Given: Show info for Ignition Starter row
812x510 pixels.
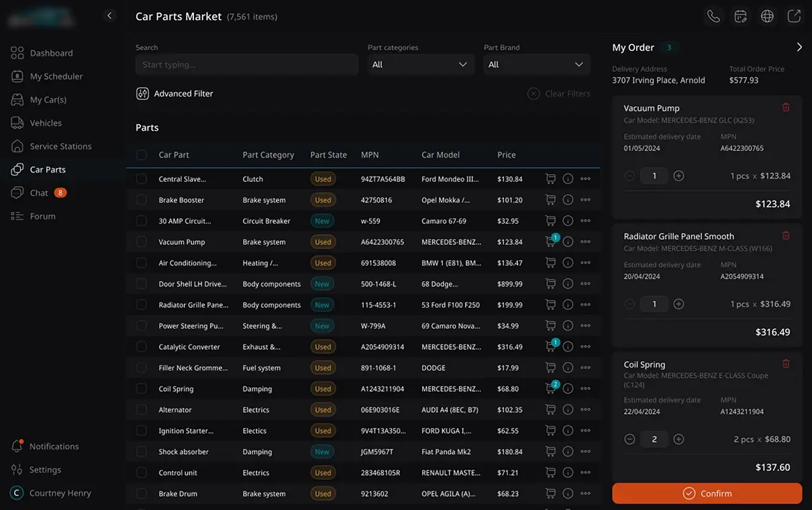Looking at the screenshot, I should pyautogui.click(x=568, y=431).
